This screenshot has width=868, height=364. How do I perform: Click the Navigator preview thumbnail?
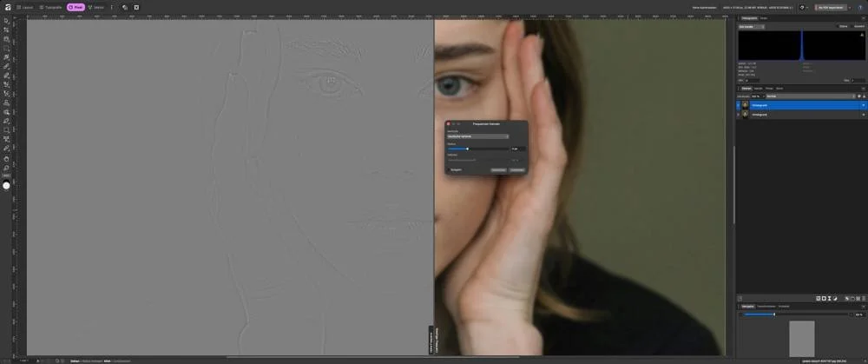pyautogui.click(x=802, y=339)
